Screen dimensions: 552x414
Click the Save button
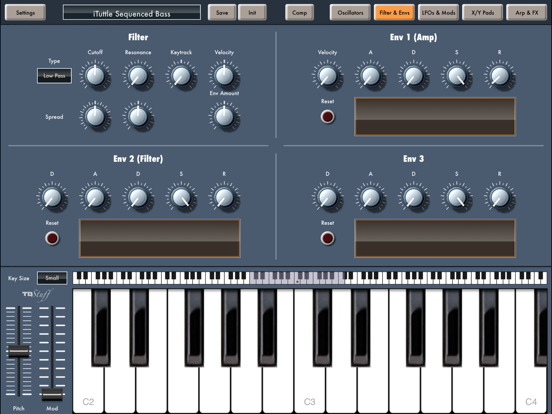tap(222, 13)
